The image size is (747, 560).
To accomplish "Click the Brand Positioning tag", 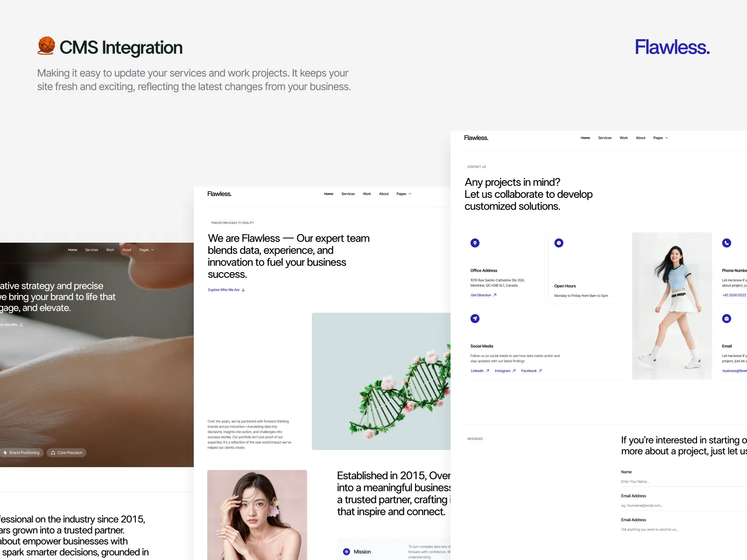I will click(21, 453).
